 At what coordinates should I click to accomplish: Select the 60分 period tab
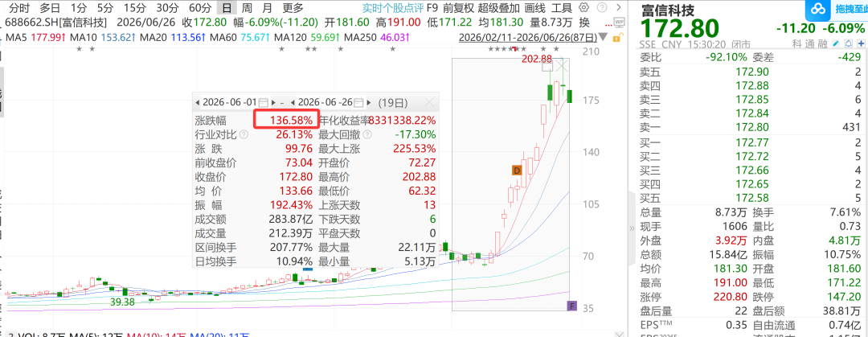[x=200, y=8]
